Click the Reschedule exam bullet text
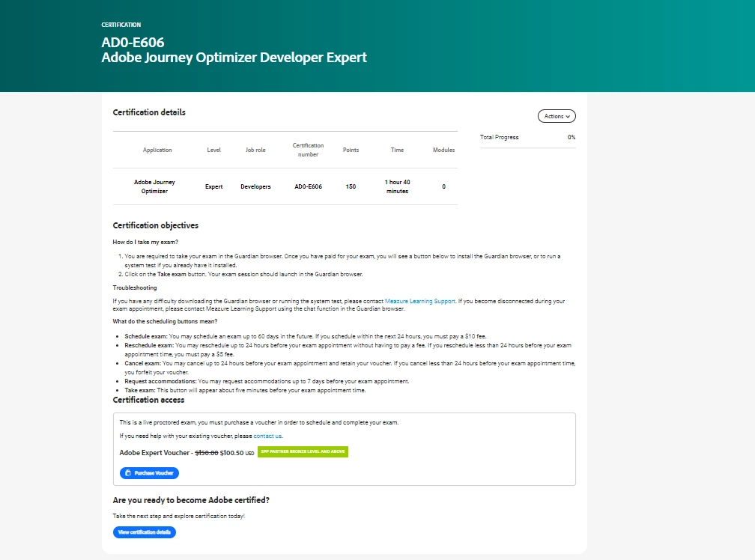 [x=348, y=350]
